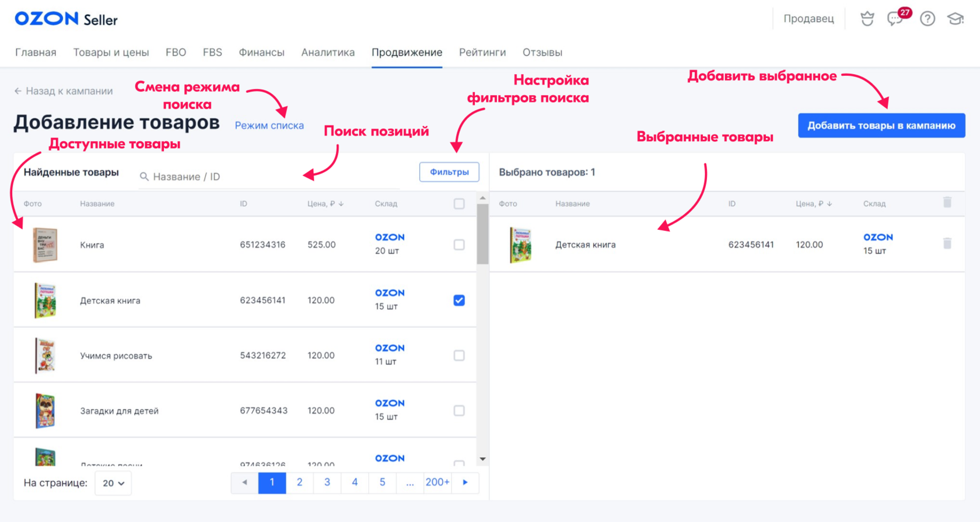Open the Отзывы tab

pyautogui.click(x=542, y=52)
